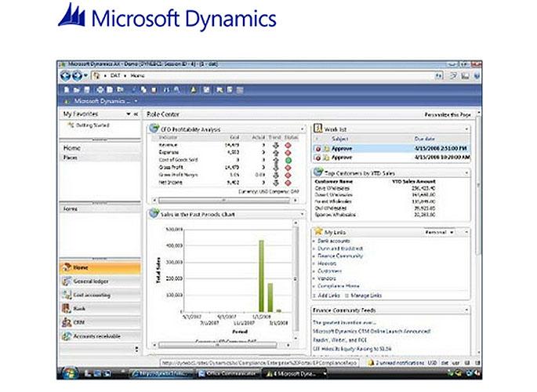The image size is (537, 392).
Task: Open the Cost accounting module
Action: point(100,295)
